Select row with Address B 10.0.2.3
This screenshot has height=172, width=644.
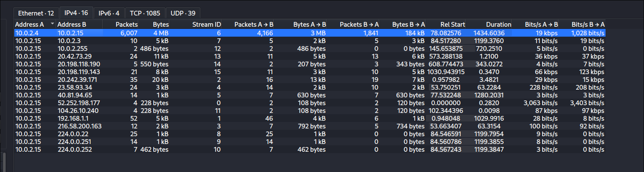[x=310, y=41]
